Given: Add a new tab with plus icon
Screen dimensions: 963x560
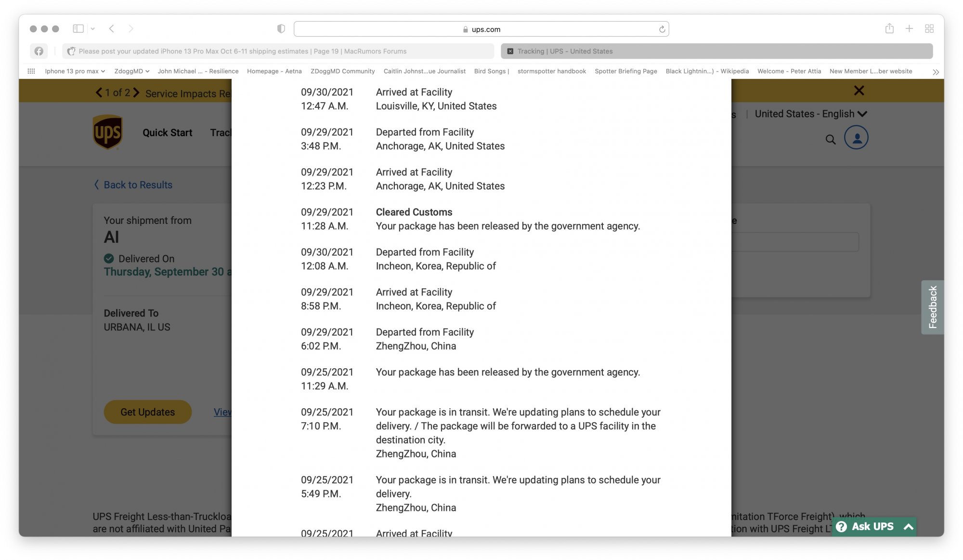Looking at the screenshot, I should coord(909,29).
